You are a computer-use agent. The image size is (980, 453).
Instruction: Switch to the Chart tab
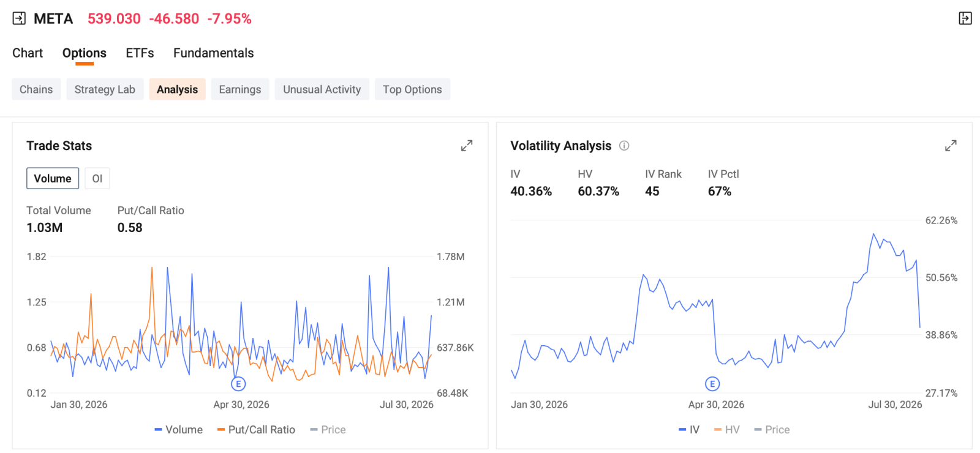coord(28,53)
